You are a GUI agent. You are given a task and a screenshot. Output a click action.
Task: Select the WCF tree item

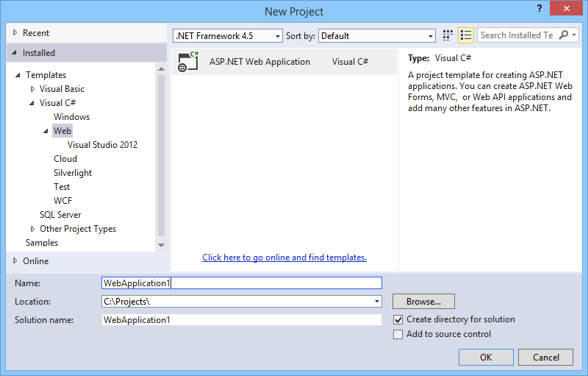tap(62, 201)
